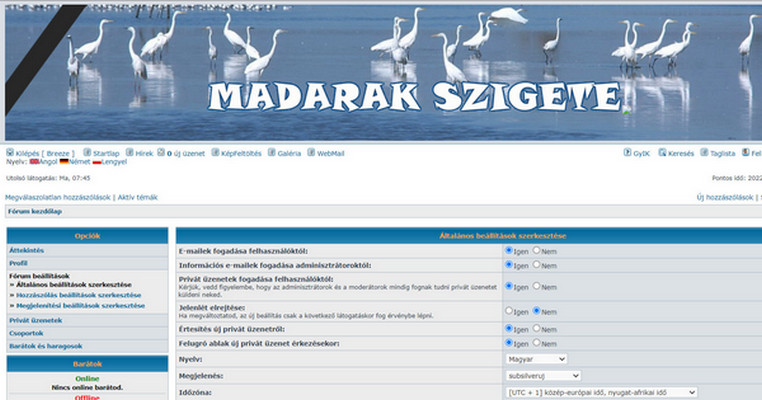This screenshot has height=400, width=762.
Task: Open Fórum beállítások section
Action: (x=39, y=276)
